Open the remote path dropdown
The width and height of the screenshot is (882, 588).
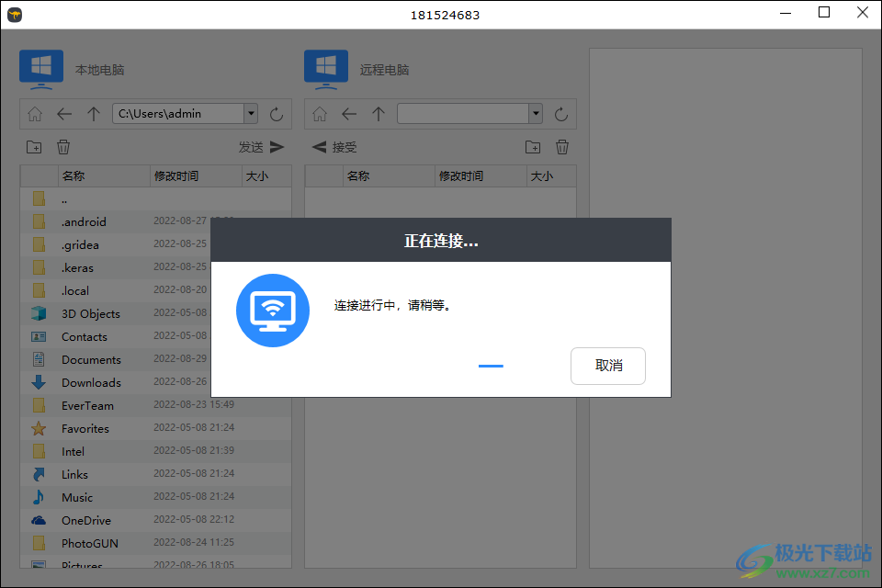coord(535,114)
